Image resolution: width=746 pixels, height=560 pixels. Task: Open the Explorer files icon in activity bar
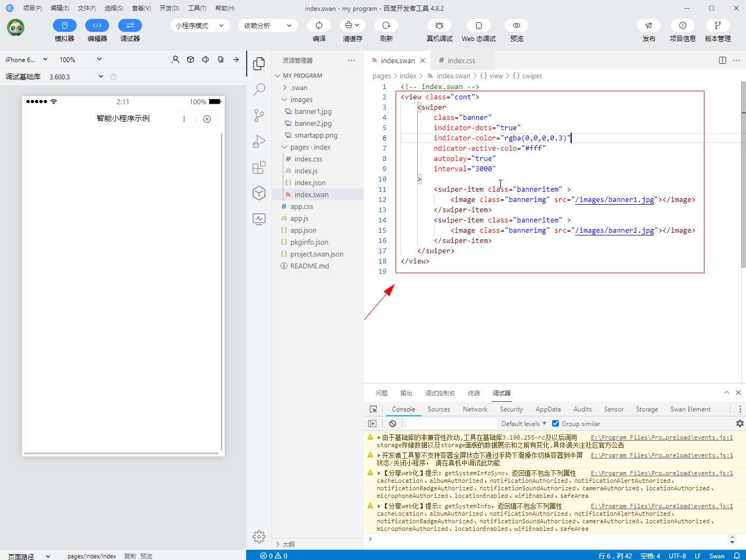click(259, 64)
